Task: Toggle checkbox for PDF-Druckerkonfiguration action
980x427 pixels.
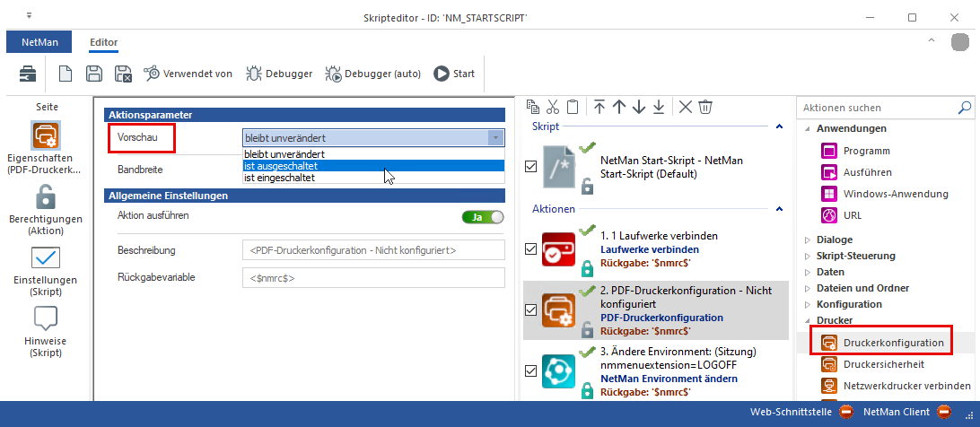Action: click(x=531, y=309)
